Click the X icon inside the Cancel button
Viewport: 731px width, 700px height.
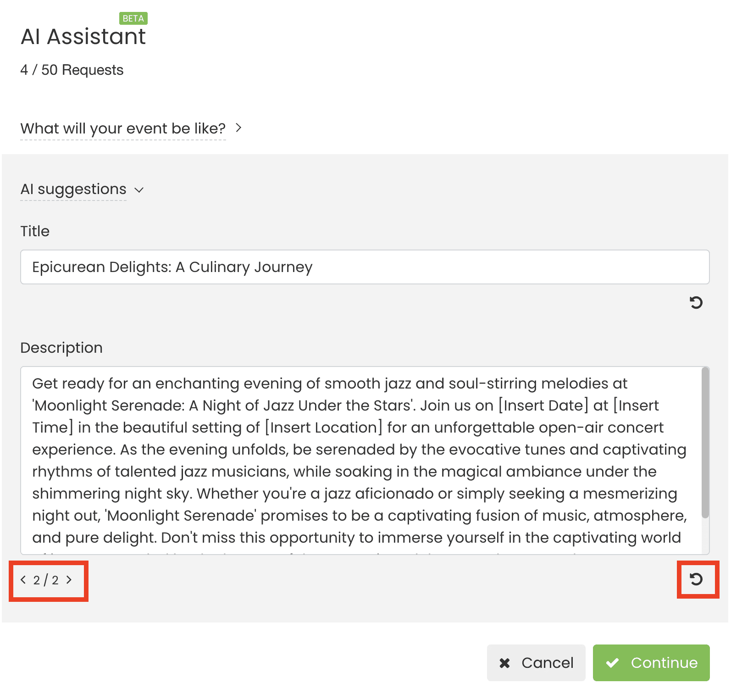505,663
